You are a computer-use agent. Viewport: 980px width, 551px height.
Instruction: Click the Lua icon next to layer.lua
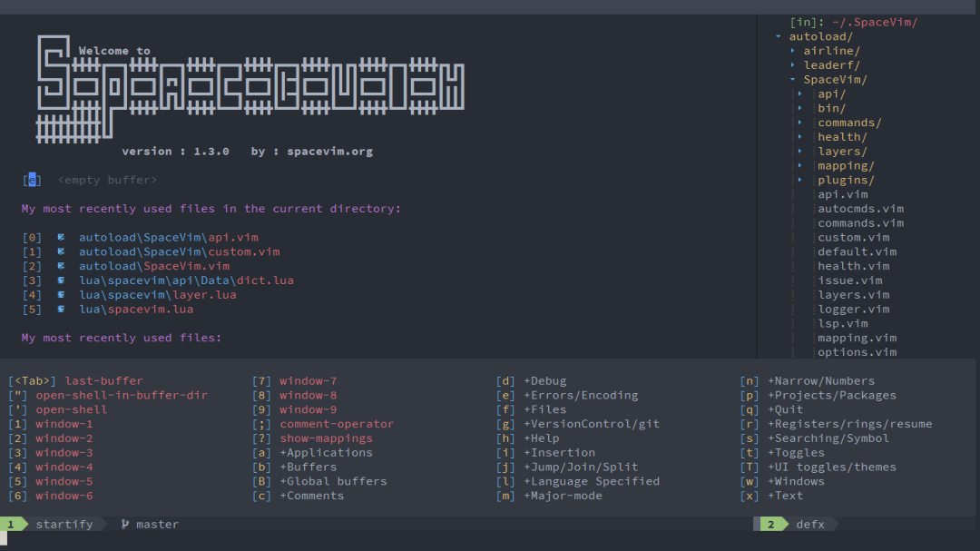pos(60,295)
